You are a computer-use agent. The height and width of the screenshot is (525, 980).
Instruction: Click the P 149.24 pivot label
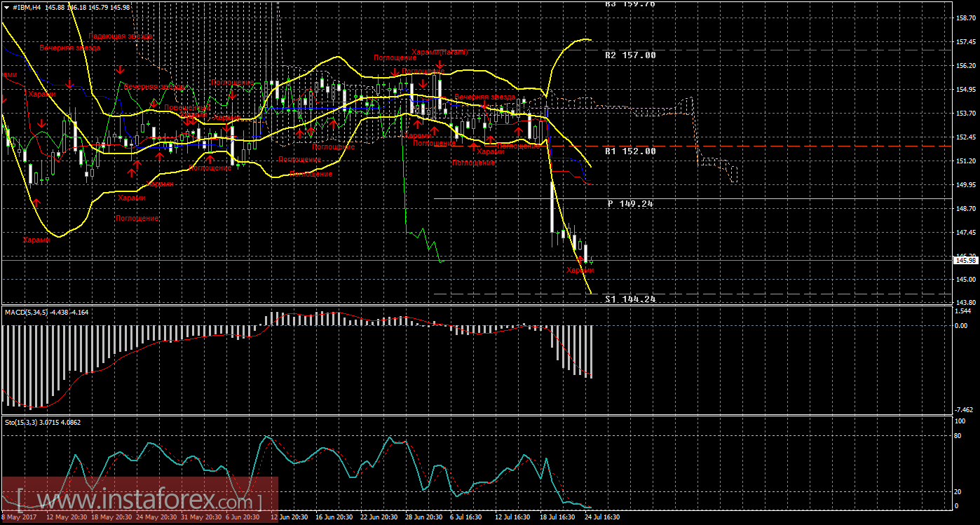tap(631, 203)
